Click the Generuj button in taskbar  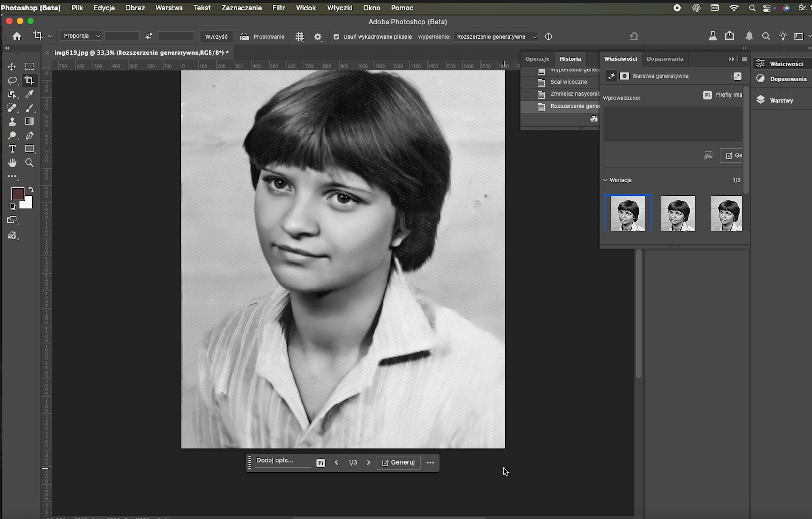[398, 462]
